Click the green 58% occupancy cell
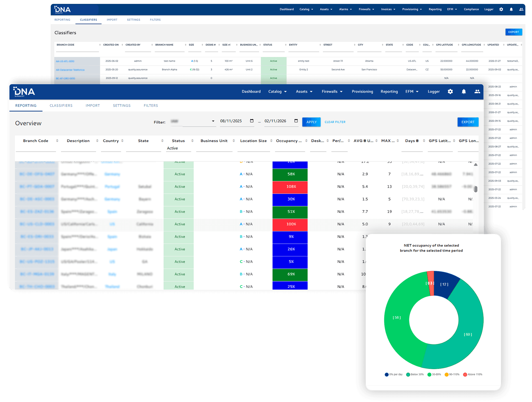 coord(290,174)
